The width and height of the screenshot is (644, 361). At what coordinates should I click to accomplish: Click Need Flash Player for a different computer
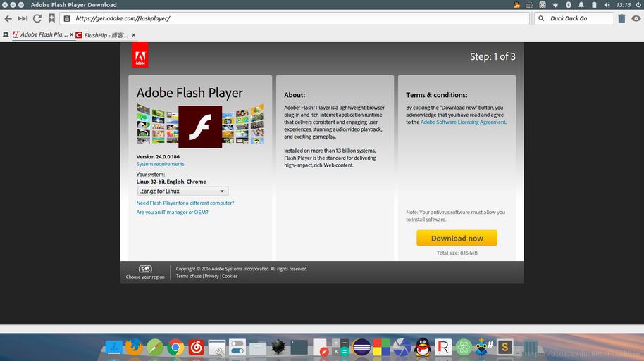click(185, 203)
